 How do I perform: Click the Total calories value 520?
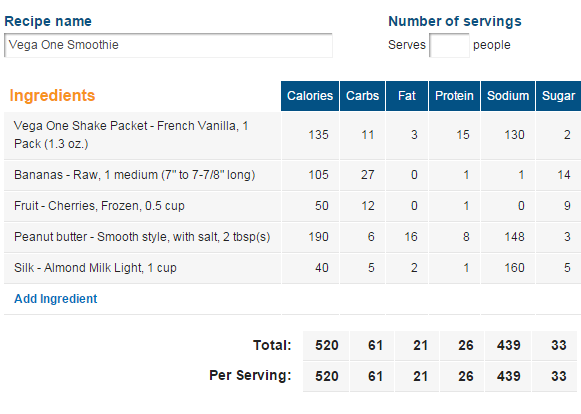coord(326,345)
